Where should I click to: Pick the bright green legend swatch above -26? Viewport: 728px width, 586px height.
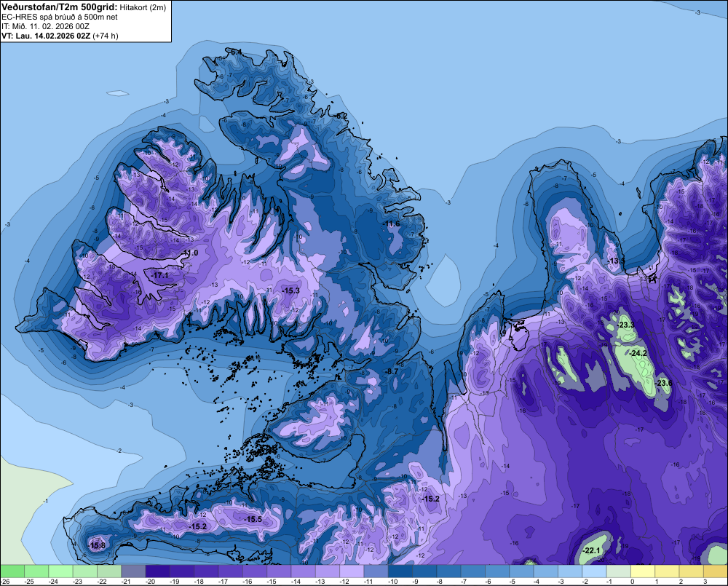[x=12, y=571]
